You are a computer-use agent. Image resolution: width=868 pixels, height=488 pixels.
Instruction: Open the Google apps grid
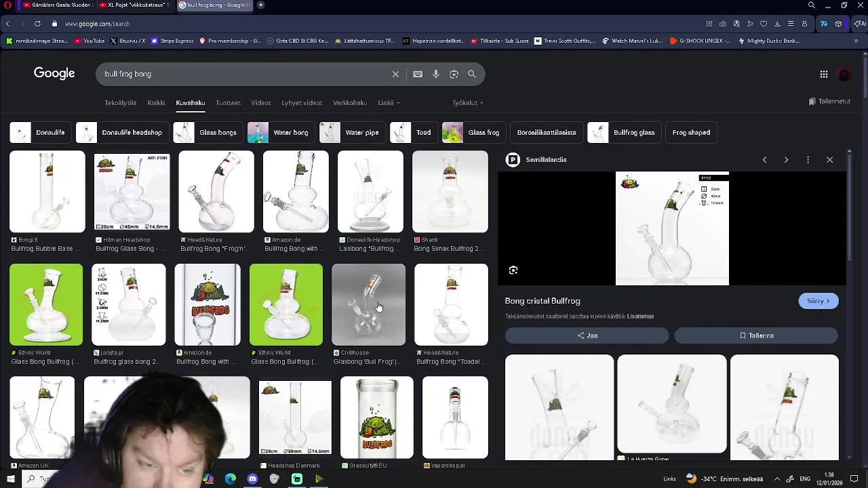pos(824,74)
